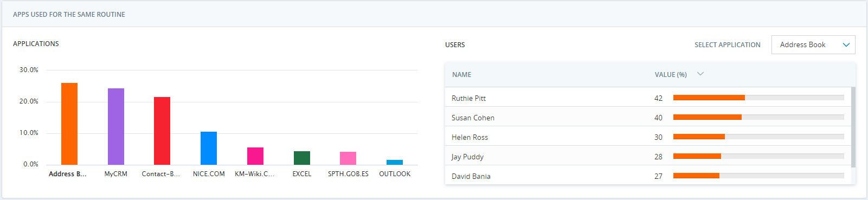868x200 pixels.
Task: Click the users table scrollbar
Action: [x=853, y=127]
